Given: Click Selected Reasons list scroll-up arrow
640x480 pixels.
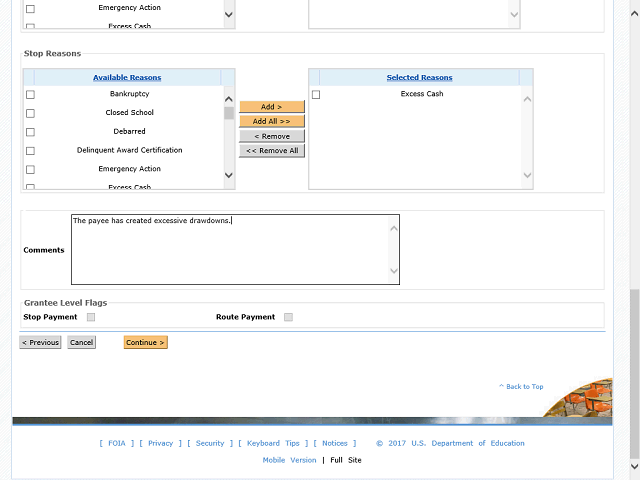Looking at the screenshot, I should pyautogui.click(x=527, y=99).
